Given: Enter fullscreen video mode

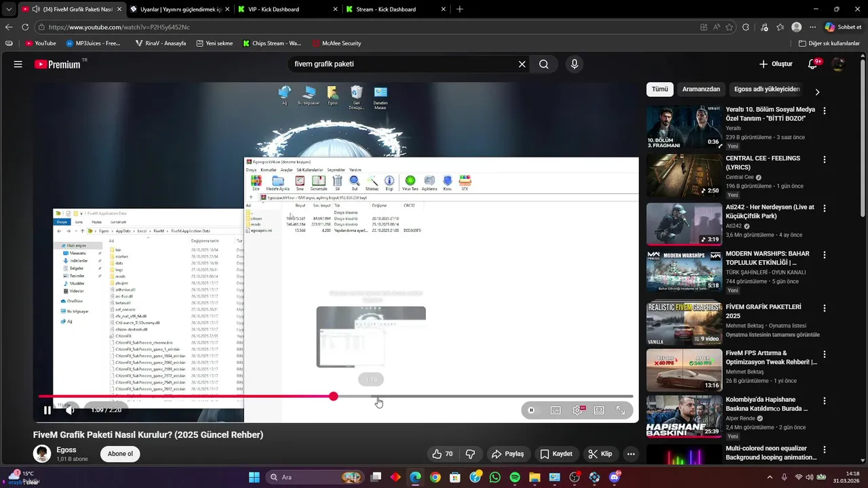Looking at the screenshot, I should pyautogui.click(x=620, y=410).
